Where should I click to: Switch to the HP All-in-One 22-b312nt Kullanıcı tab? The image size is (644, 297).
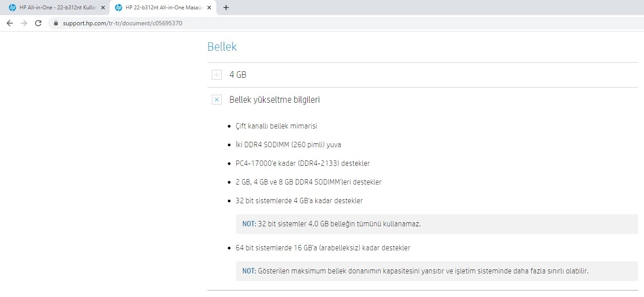coord(56,8)
